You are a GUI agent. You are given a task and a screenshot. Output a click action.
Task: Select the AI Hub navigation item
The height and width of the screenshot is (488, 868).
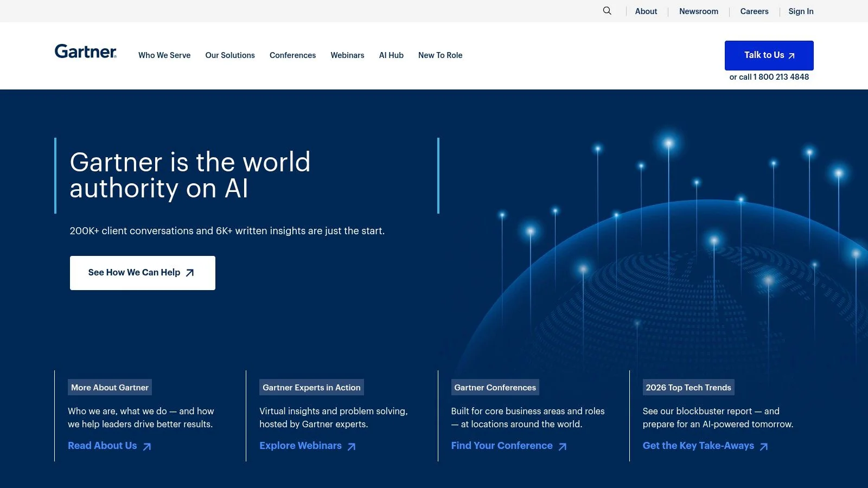pos(391,55)
